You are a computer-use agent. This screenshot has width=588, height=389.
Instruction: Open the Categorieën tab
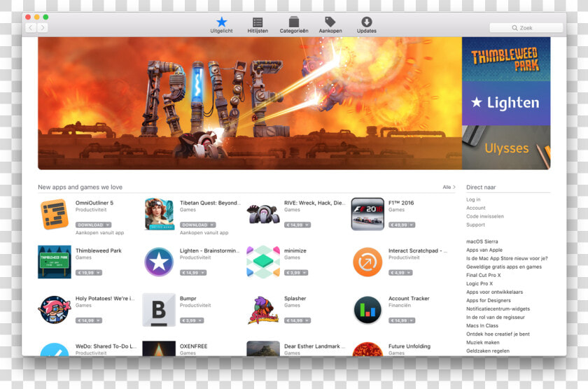(294, 25)
